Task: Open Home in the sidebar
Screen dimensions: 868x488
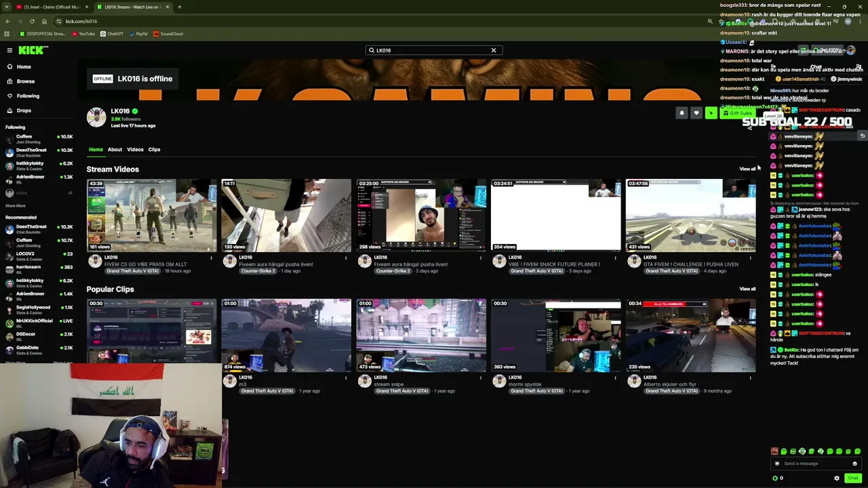Action: click(24, 66)
